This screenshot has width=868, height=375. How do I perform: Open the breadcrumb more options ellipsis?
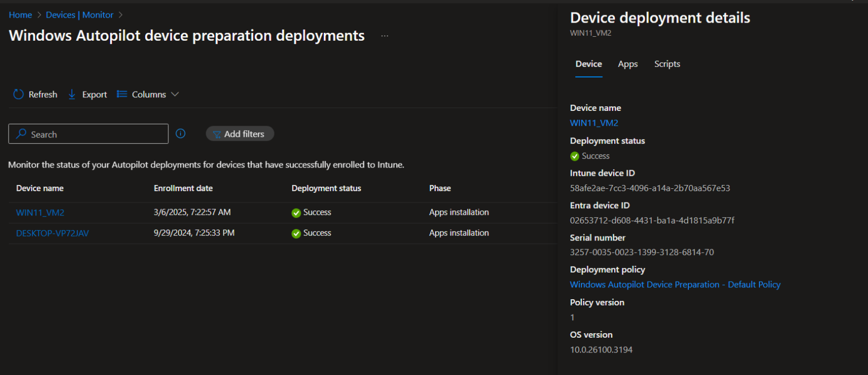120,15
